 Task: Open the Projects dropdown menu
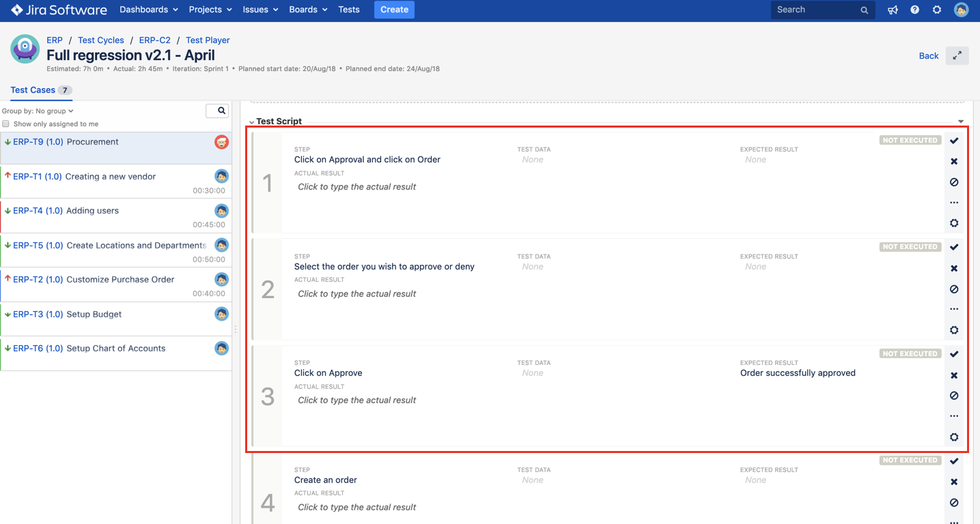click(210, 10)
